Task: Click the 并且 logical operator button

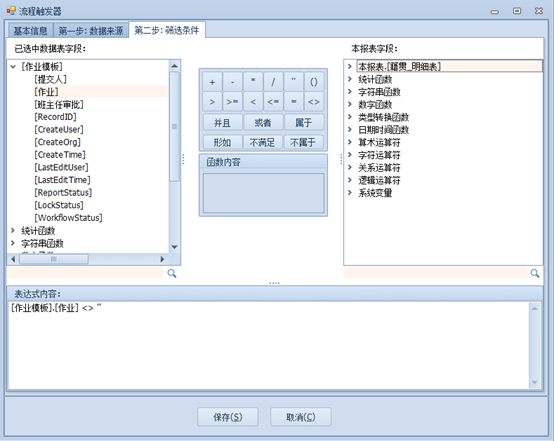Action: point(223,123)
